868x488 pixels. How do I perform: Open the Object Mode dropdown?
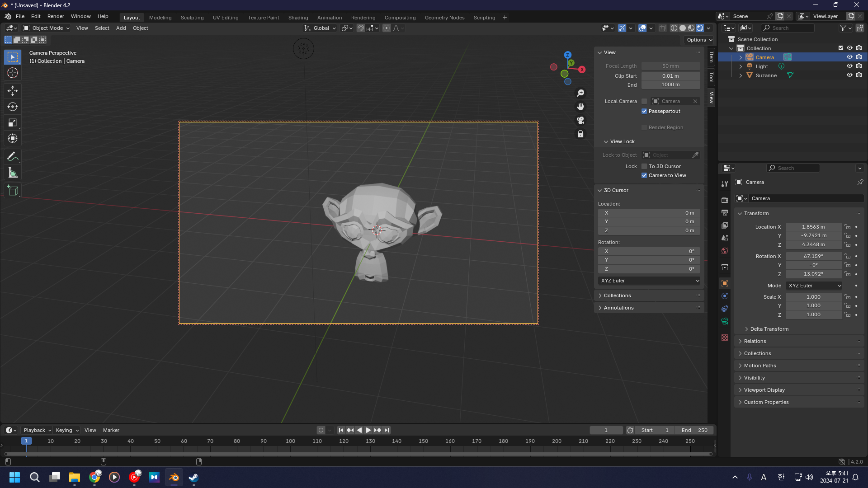pos(47,28)
